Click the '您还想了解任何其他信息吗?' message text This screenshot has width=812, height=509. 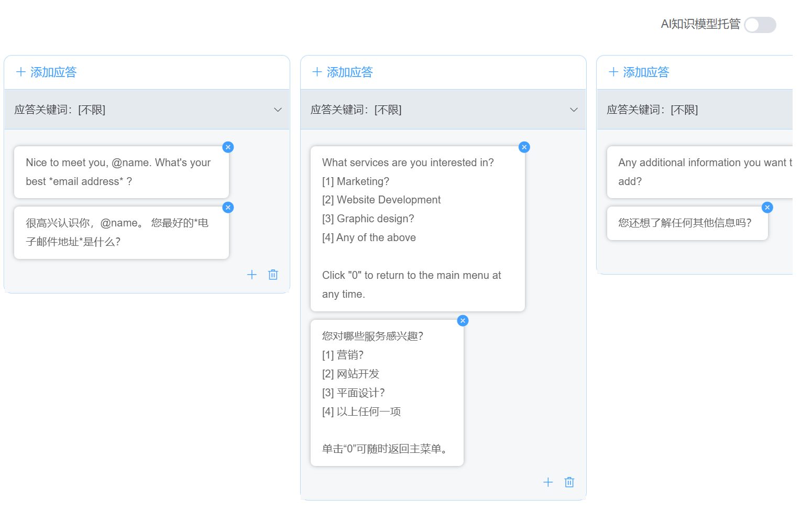685,223
